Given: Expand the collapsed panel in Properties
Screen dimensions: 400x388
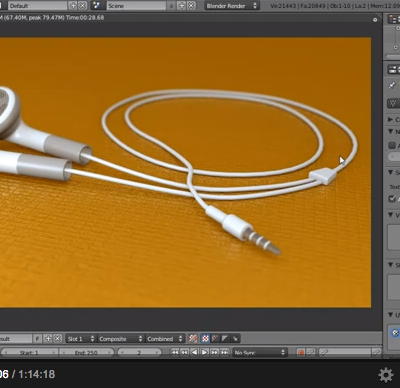Looking at the screenshot, I should click(x=391, y=119).
